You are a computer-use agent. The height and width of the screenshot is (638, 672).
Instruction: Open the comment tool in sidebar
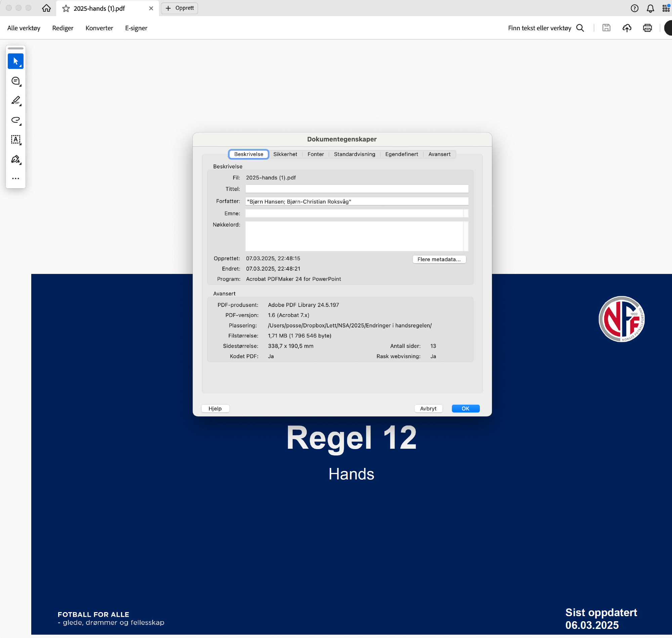(16, 81)
